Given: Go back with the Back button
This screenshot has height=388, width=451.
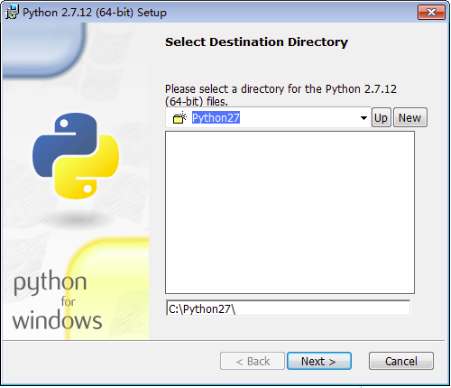Looking at the screenshot, I should (252, 361).
